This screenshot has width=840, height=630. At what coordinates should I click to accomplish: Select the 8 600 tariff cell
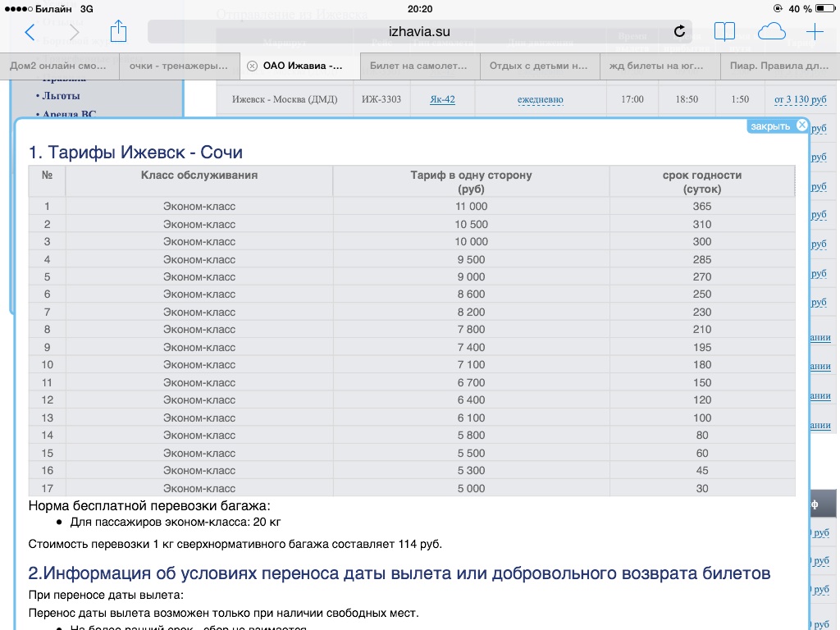472,294
